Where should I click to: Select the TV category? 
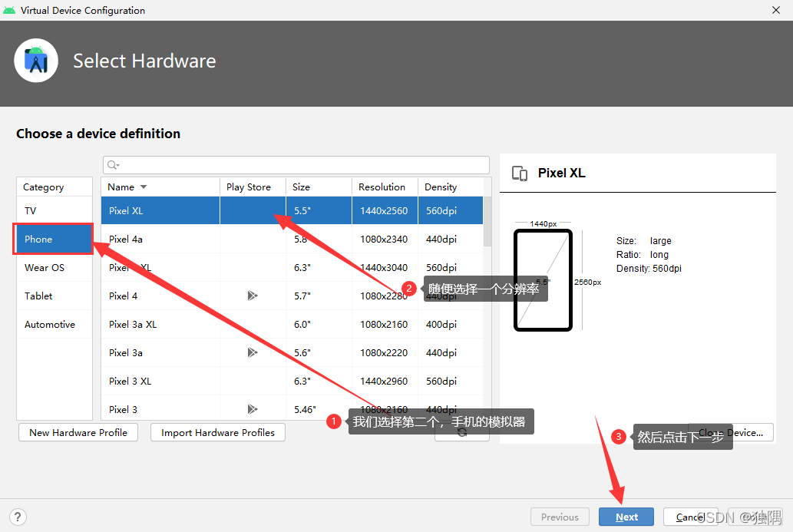(55, 210)
